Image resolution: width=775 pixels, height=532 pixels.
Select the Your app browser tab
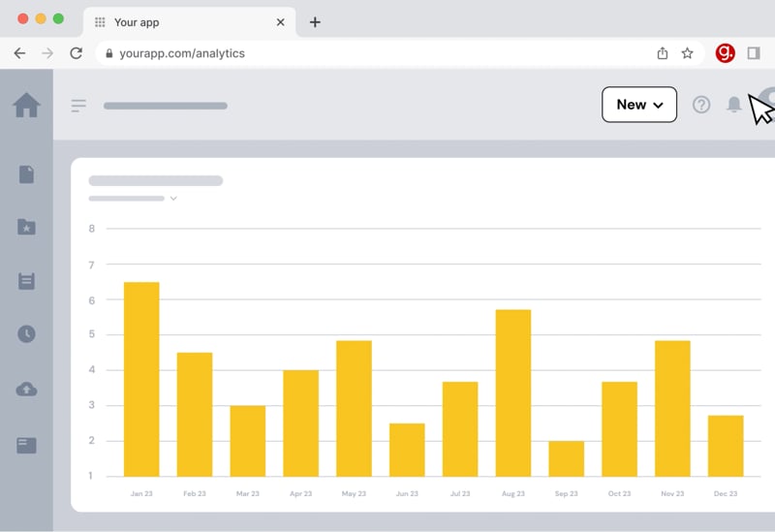point(184,21)
